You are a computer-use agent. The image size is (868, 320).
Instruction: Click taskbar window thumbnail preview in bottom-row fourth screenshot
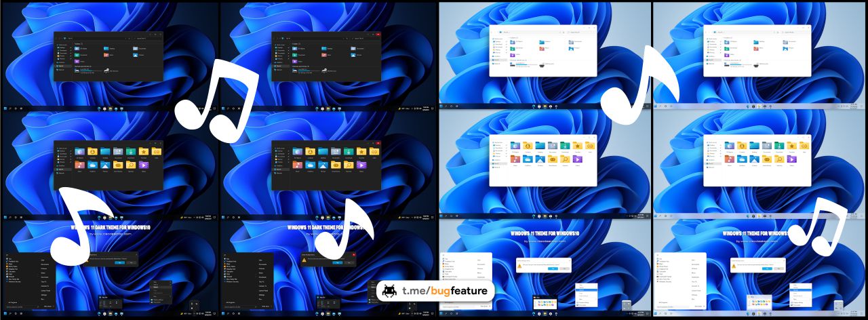pyautogui.click(x=759, y=302)
